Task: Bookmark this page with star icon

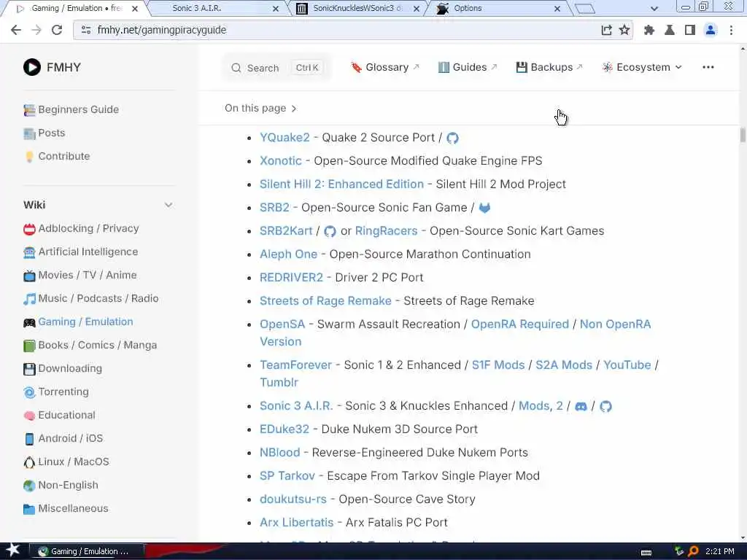Action: [624, 30]
